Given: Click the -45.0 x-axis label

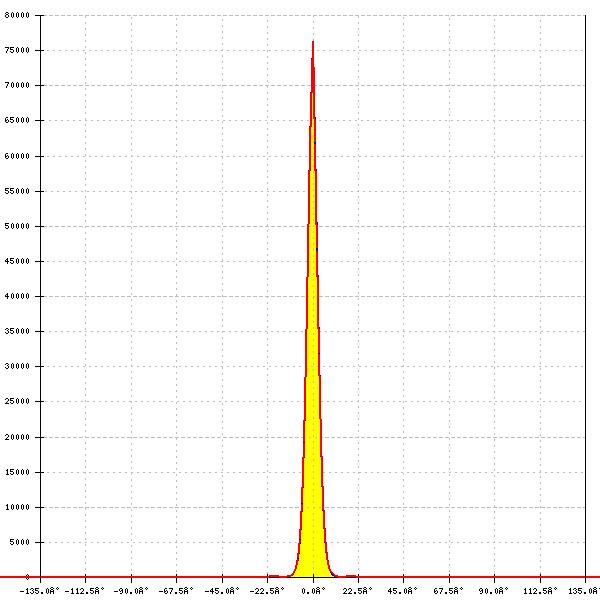Looking at the screenshot, I should click(x=222, y=591).
